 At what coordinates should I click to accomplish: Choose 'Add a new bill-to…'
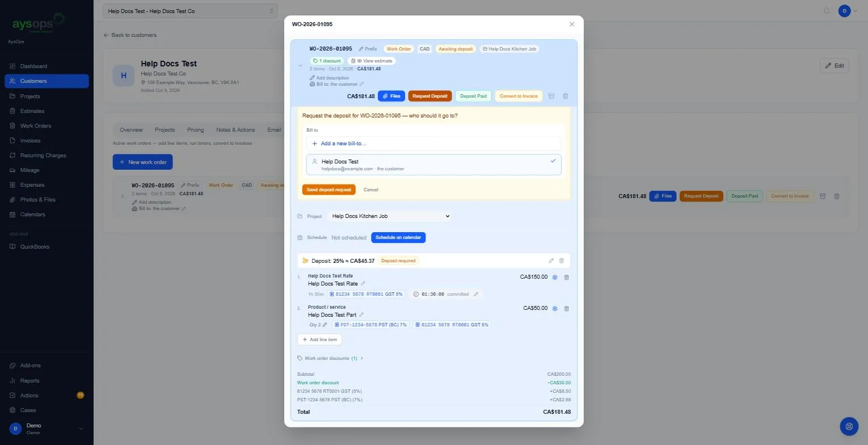pyautogui.click(x=433, y=144)
